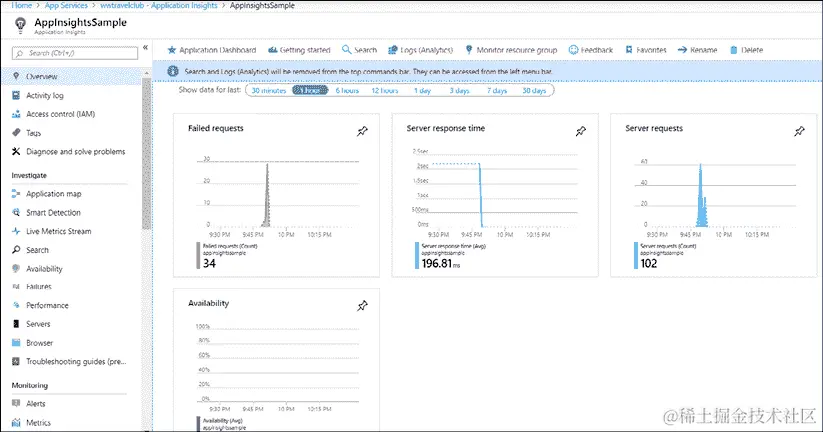This screenshot has height=432, width=823.
Task: Click the Getting started label
Action: [x=305, y=50]
